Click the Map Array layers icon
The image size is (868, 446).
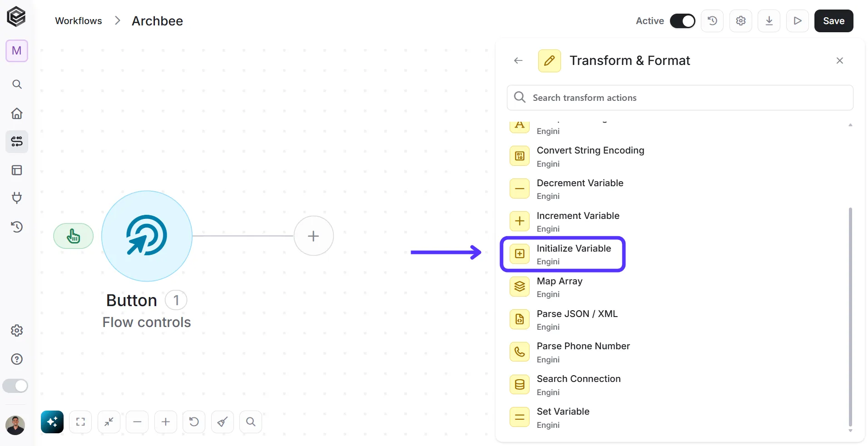point(520,287)
